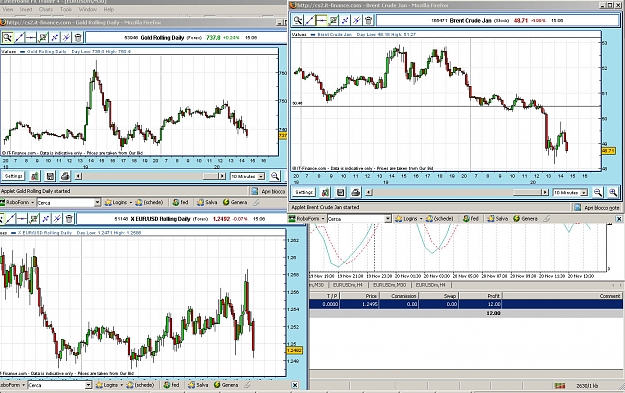
Task: Open the Window menu in FX Trader
Action: pyautogui.click(x=88, y=9)
